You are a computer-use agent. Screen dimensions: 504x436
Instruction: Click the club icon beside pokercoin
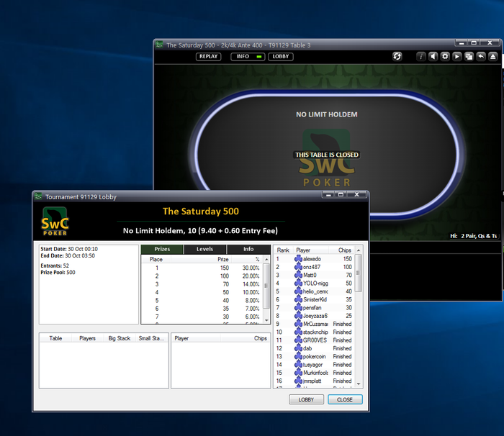point(298,356)
